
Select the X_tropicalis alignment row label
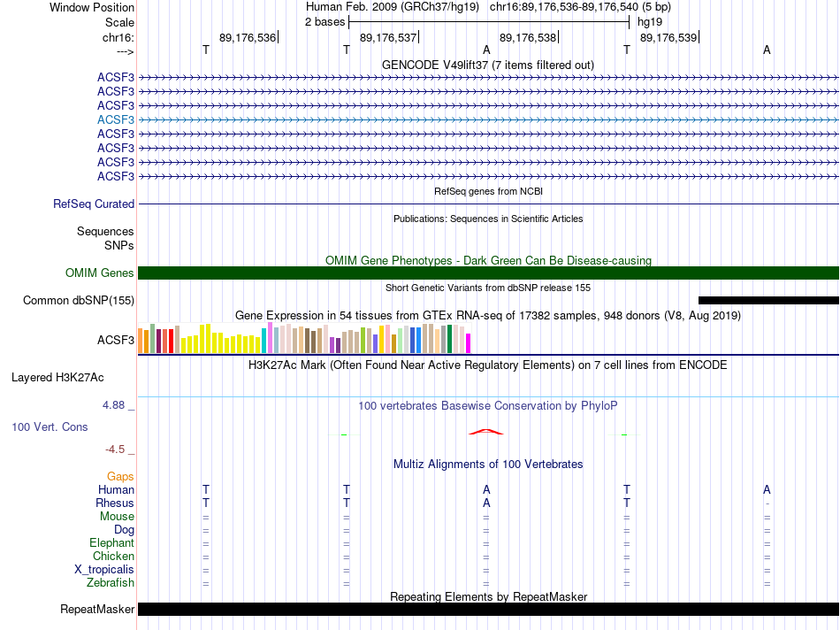click(104, 570)
